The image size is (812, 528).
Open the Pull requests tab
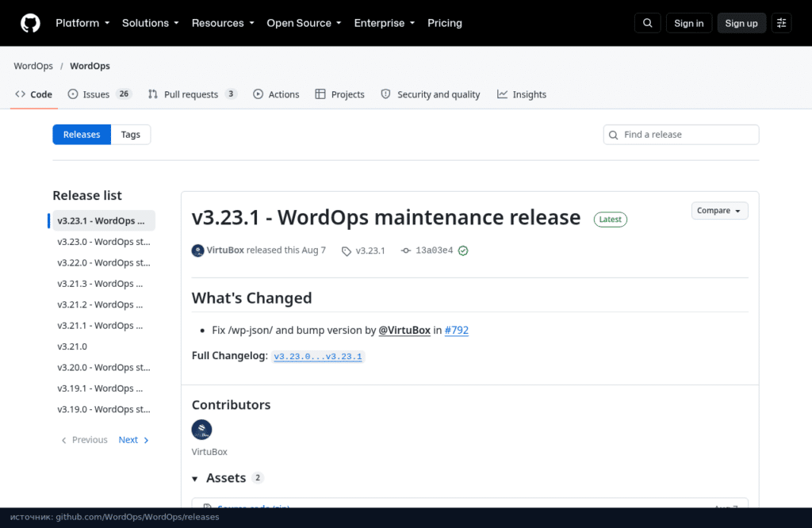tap(193, 94)
